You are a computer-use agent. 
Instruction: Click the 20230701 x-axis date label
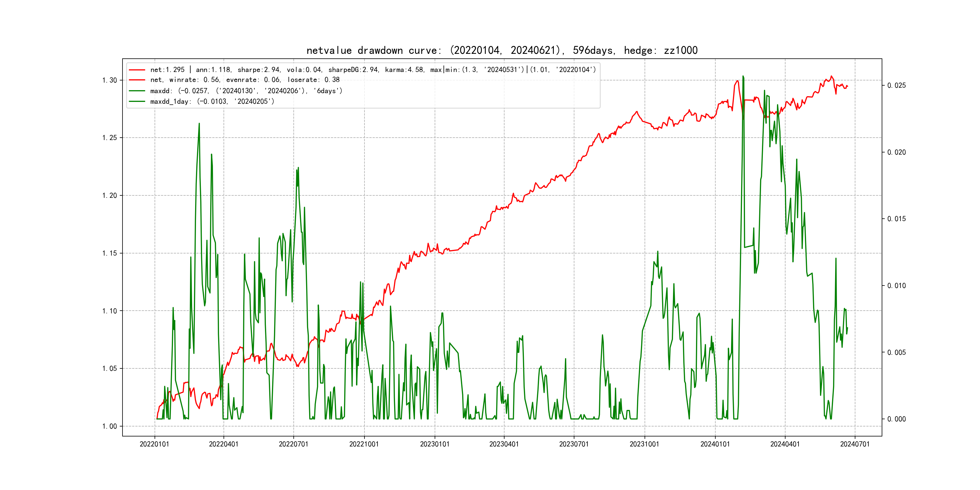pos(574,444)
